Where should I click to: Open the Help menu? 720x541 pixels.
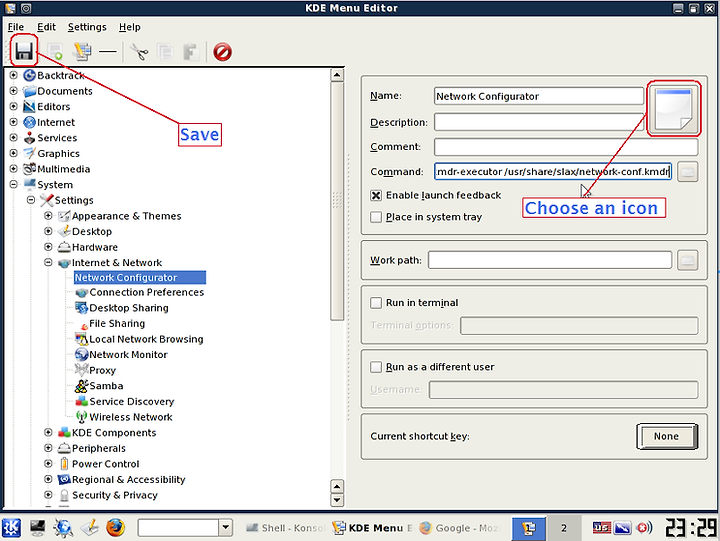coord(129,27)
